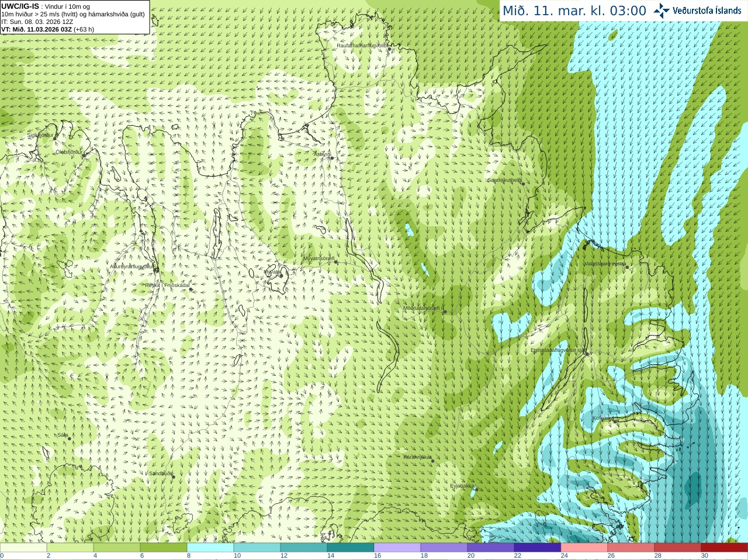Pick the 20–22 m/s violet legend swatch
The image size is (748, 560).
click(491, 548)
